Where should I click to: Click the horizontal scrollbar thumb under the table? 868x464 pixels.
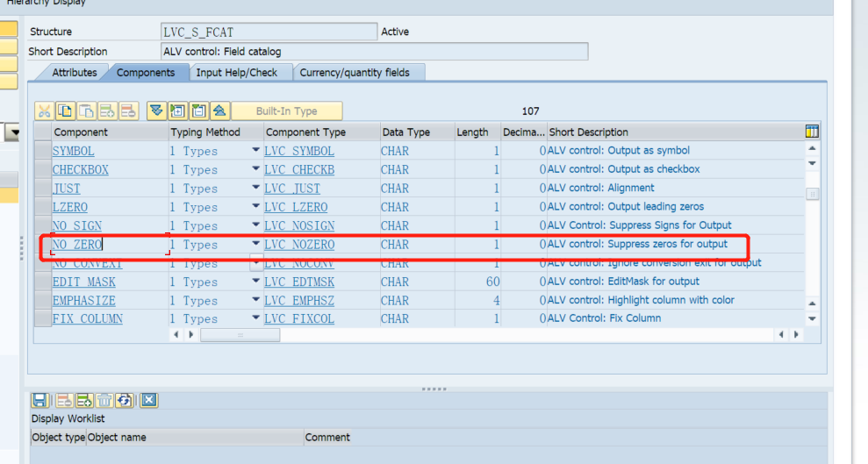click(x=240, y=335)
